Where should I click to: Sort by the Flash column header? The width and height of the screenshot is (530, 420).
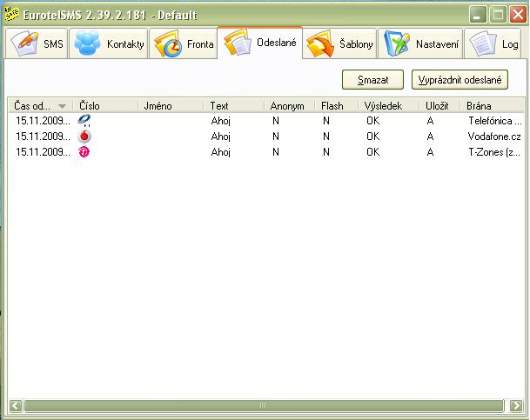337,106
